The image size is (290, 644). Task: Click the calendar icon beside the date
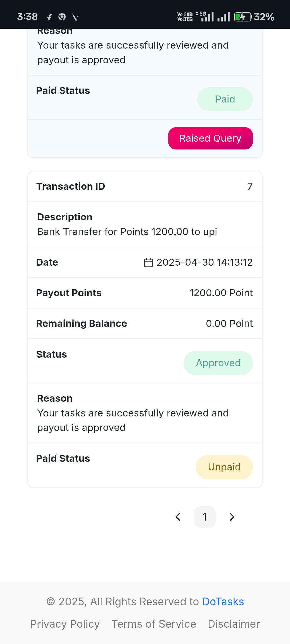148,262
